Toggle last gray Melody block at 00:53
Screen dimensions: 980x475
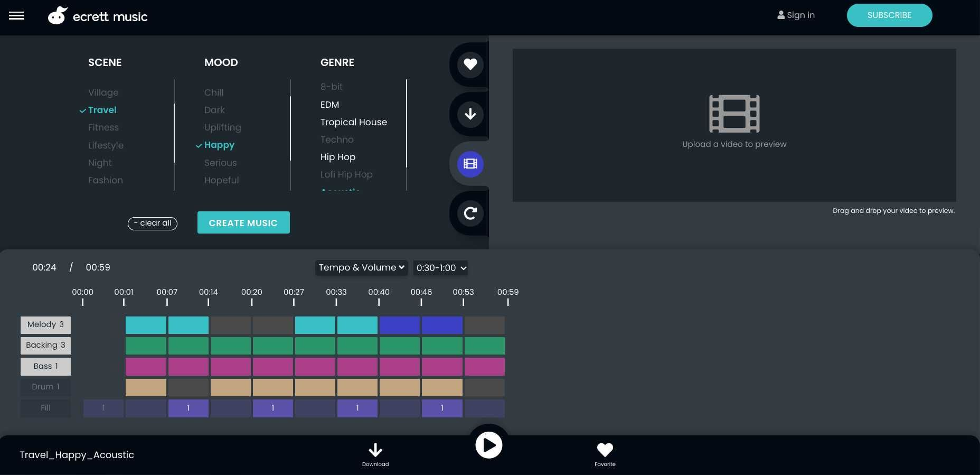[485, 325]
